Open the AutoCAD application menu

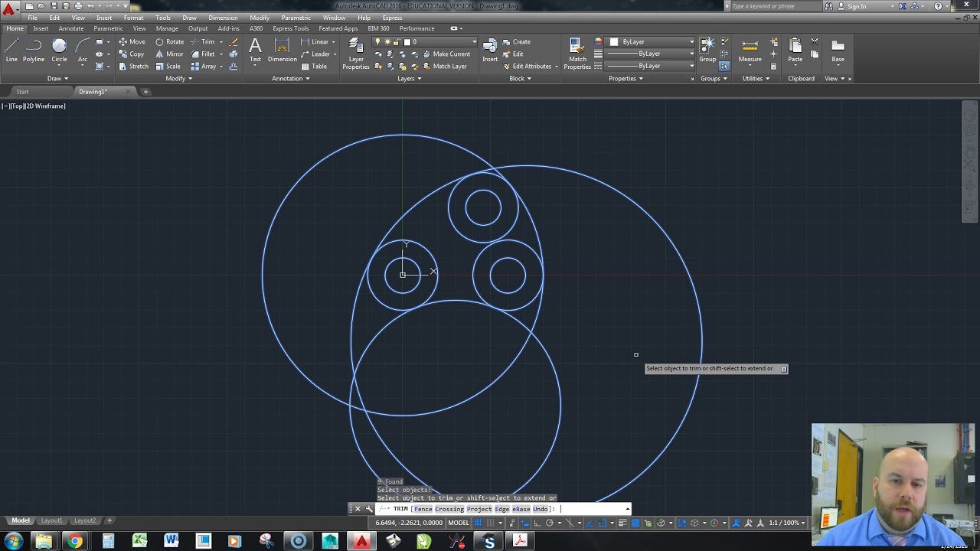(x=8, y=10)
